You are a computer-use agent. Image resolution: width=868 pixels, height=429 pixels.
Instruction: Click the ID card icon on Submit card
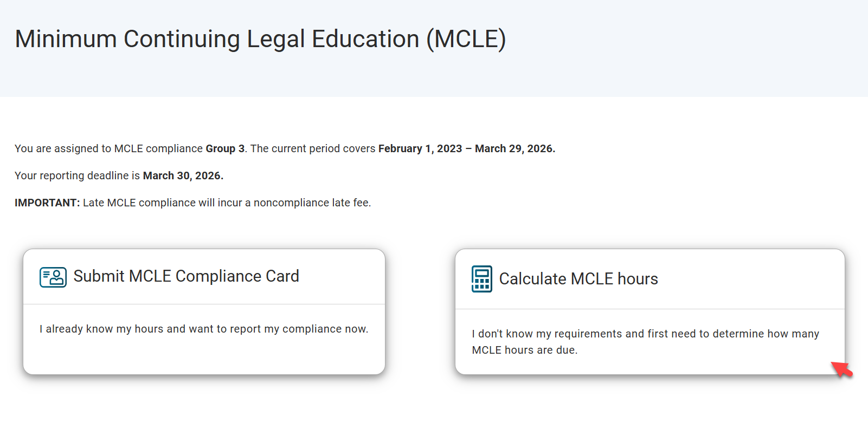point(53,277)
